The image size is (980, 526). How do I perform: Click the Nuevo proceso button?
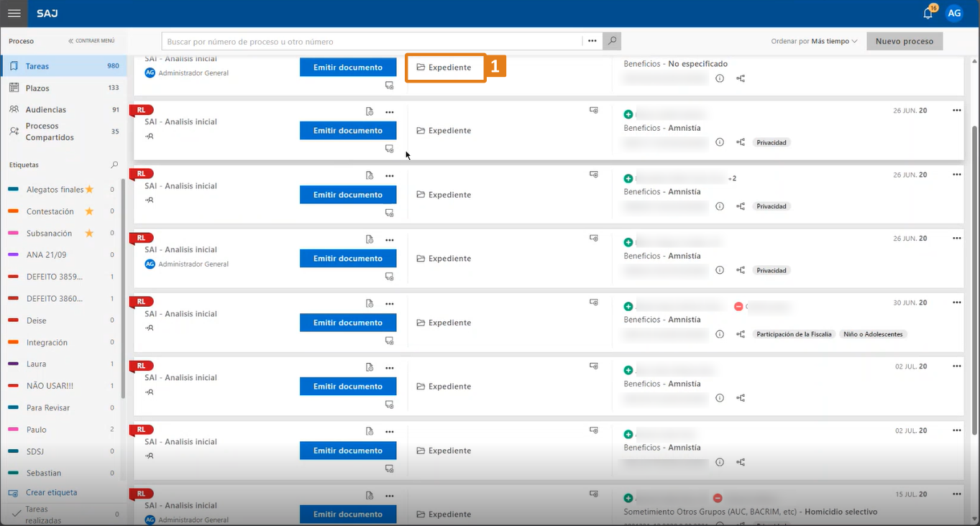905,41
